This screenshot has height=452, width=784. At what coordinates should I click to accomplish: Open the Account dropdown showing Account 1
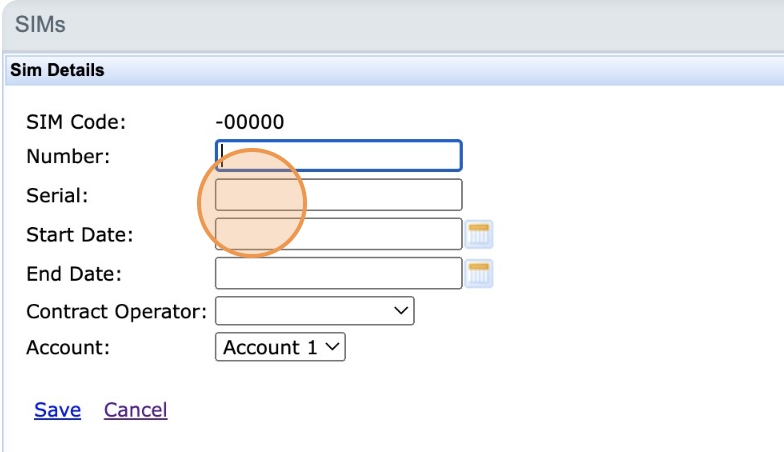pyautogui.click(x=280, y=347)
